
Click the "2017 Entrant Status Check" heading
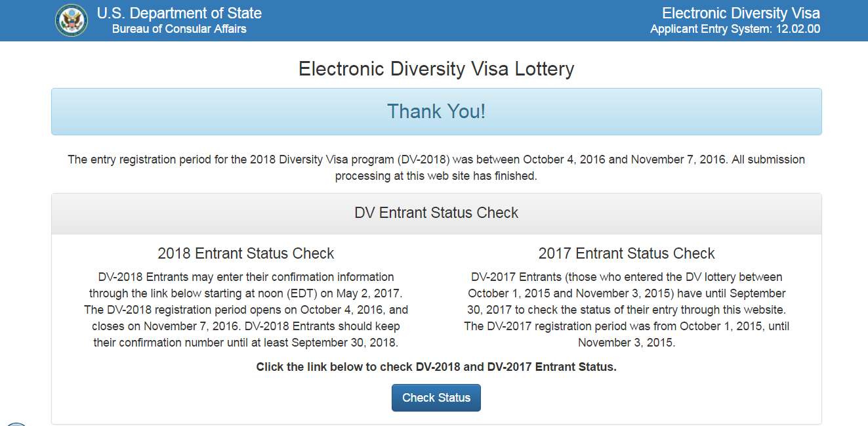627,253
